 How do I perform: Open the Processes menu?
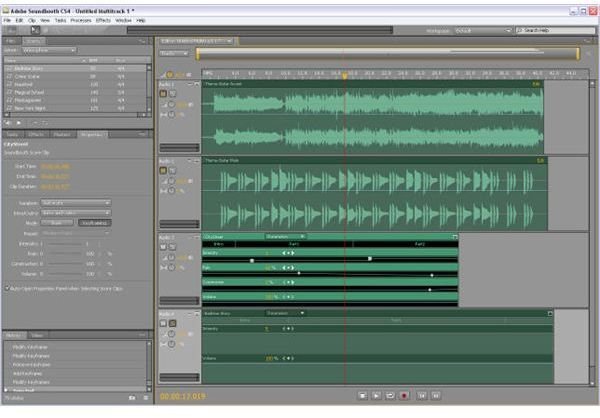point(81,20)
